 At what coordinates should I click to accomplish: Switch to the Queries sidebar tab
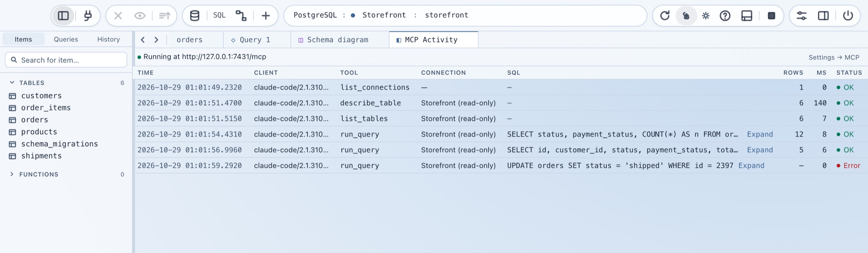(x=66, y=39)
